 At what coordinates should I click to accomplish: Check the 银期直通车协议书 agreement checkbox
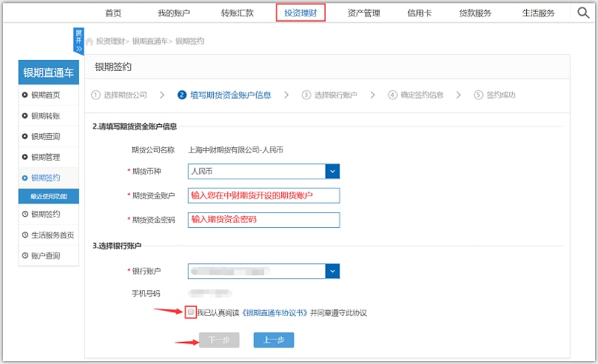(x=191, y=312)
